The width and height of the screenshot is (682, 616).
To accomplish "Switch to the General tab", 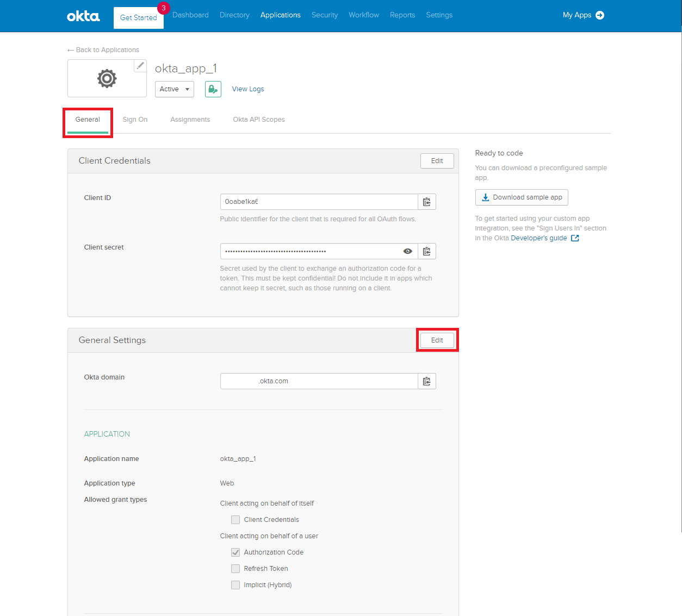I will click(88, 120).
